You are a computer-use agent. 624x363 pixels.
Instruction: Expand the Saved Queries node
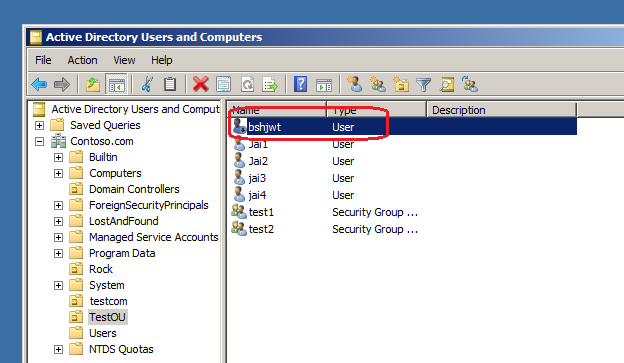pyautogui.click(x=39, y=125)
